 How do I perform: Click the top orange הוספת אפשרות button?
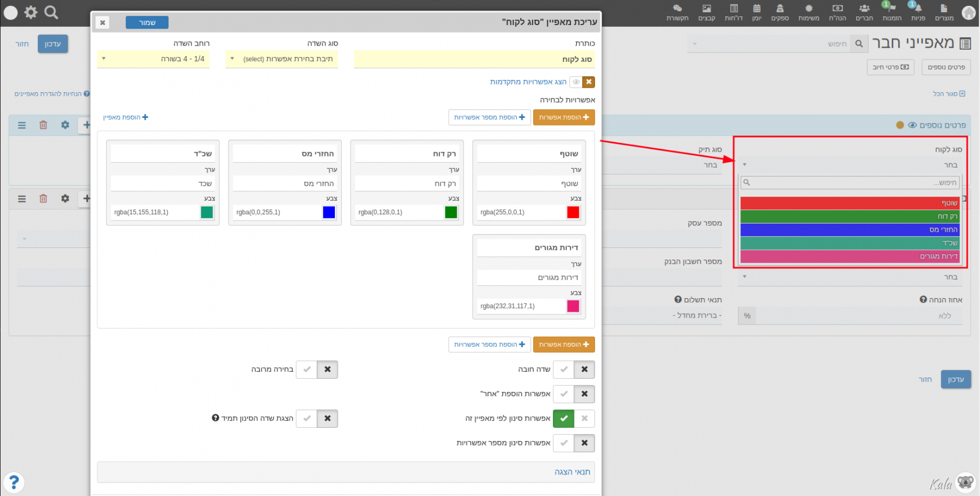563,117
